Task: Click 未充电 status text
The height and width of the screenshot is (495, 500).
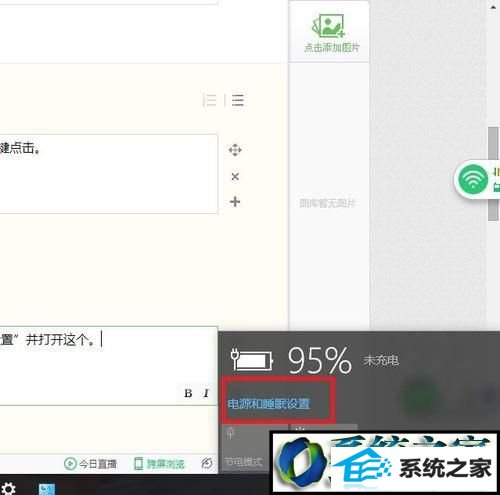Action: pyautogui.click(x=381, y=360)
